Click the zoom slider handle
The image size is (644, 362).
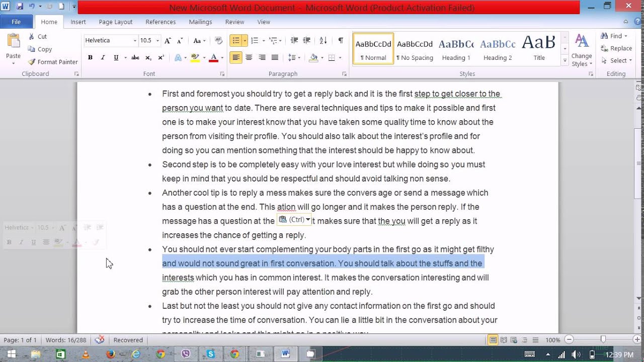[x=603, y=340]
